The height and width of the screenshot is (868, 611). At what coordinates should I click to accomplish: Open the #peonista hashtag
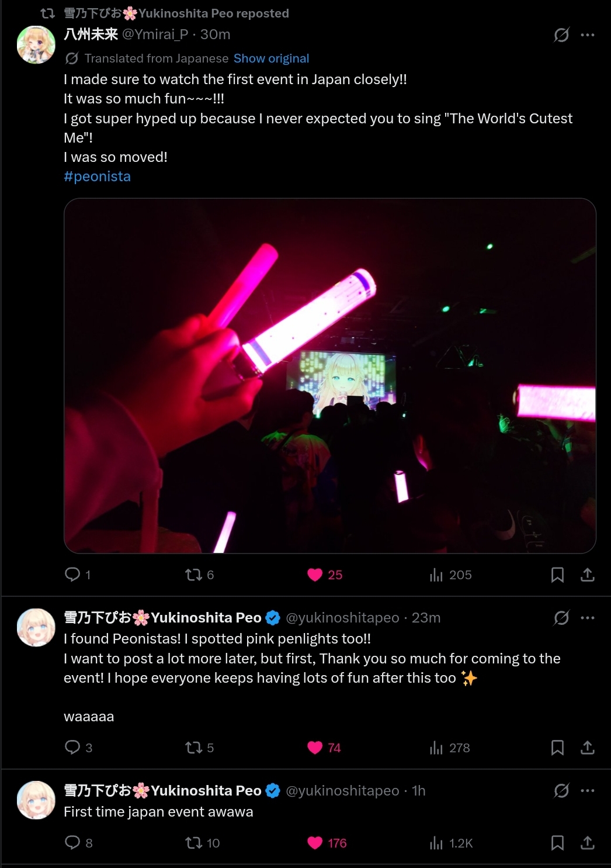click(97, 177)
